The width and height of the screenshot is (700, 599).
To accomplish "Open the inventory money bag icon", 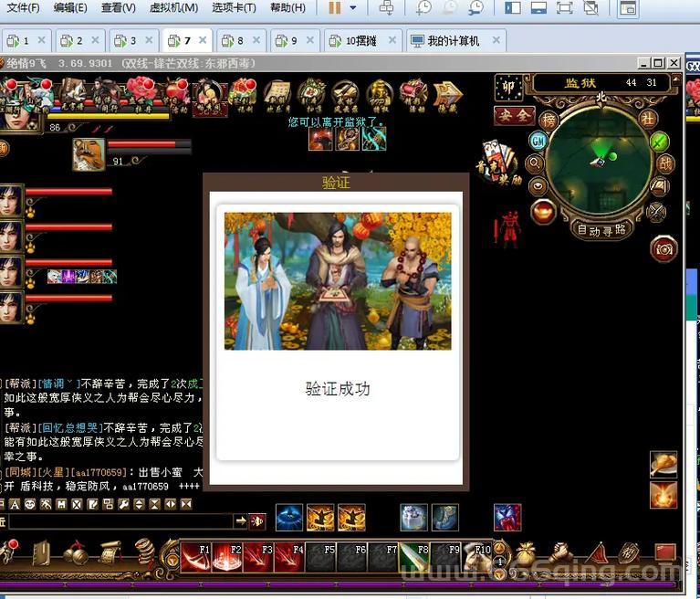I will click(x=526, y=553).
